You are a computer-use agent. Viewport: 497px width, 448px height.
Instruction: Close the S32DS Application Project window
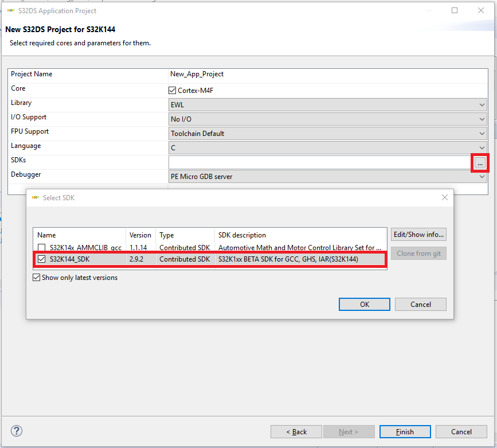481,10
